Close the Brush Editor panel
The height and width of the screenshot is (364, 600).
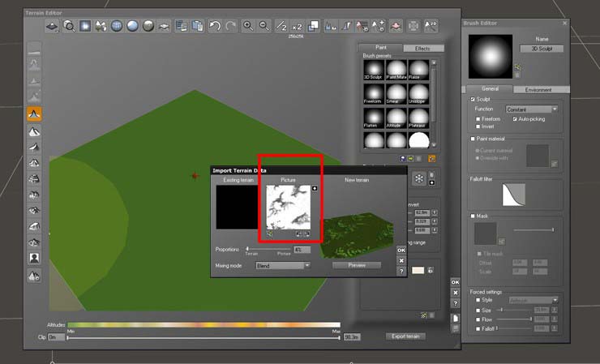click(x=565, y=23)
